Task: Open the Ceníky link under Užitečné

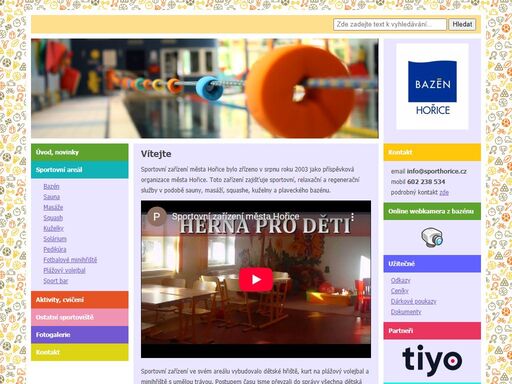Action: [x=399, y=291]
